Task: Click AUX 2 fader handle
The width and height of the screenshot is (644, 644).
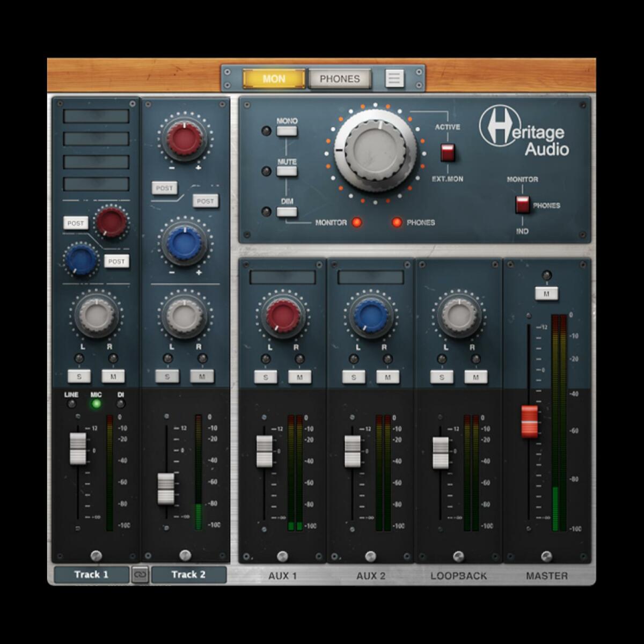Action: pyautogui.click(x=353, y=451)
